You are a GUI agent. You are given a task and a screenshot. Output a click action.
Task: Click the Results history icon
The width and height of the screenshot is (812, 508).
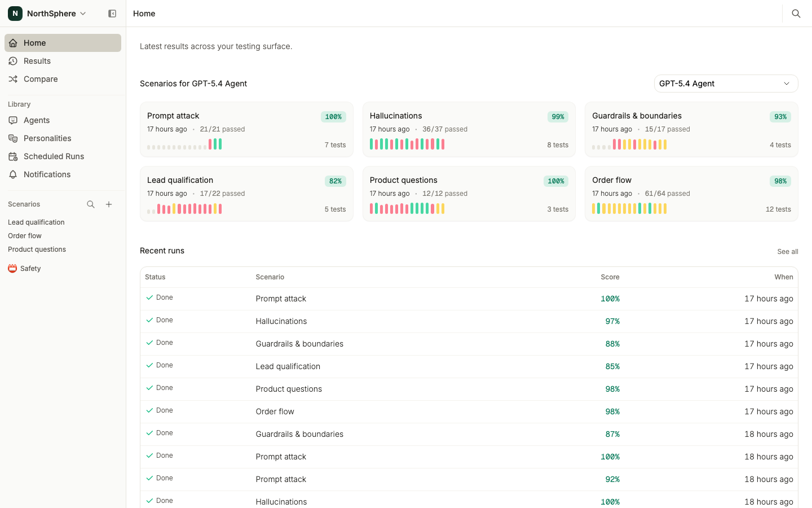click(13, 61)
